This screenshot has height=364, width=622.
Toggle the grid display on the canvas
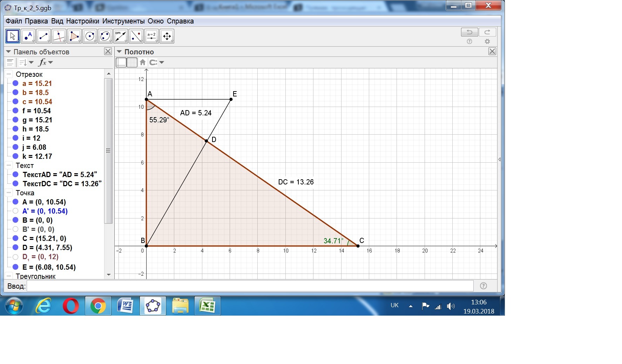131,62
